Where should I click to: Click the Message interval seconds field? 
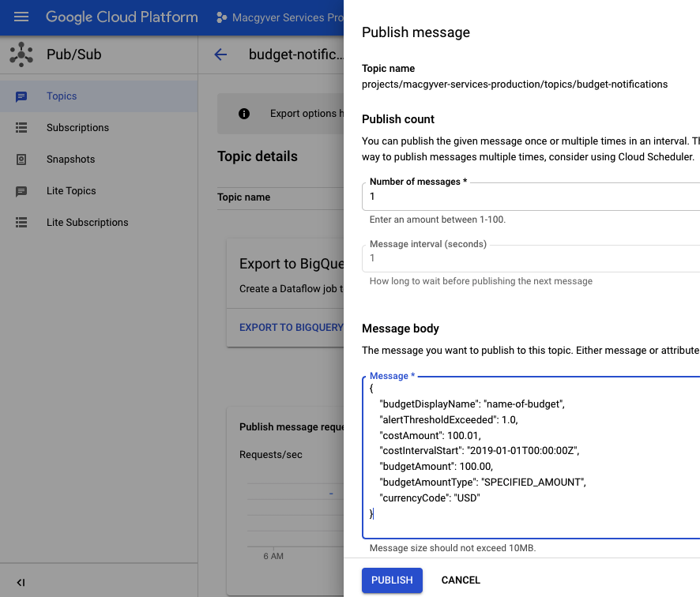point(529,258)
